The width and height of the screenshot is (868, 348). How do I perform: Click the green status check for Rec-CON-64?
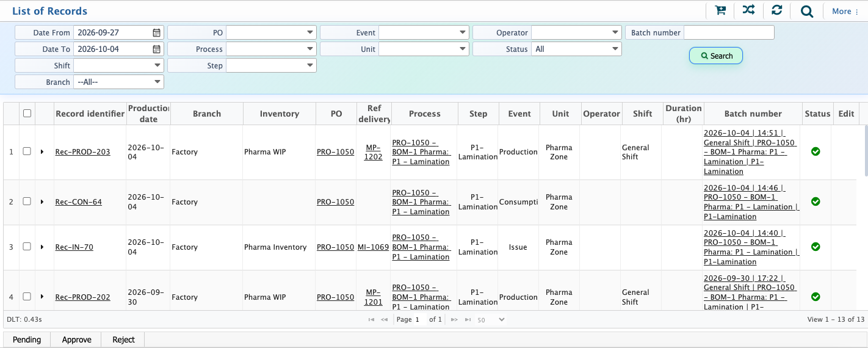[x=816, y=201]
